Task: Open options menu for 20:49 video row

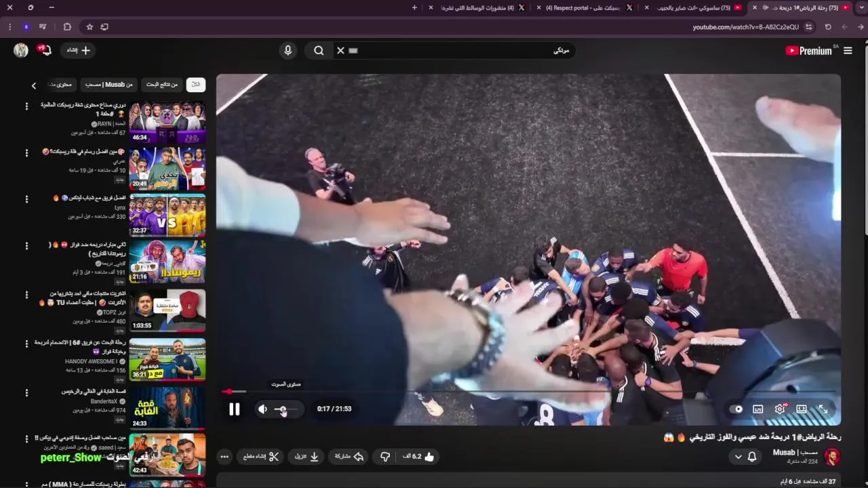Action: tap(26, 153)
